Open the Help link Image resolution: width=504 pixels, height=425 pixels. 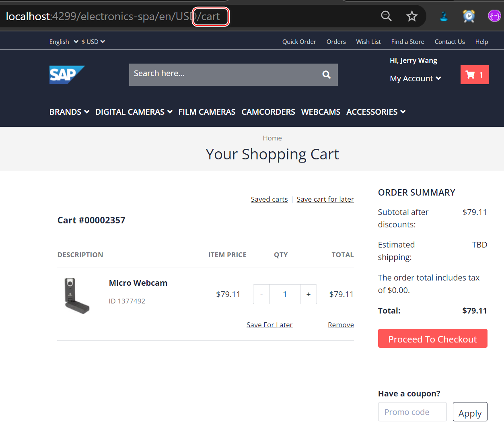(481, 41)
